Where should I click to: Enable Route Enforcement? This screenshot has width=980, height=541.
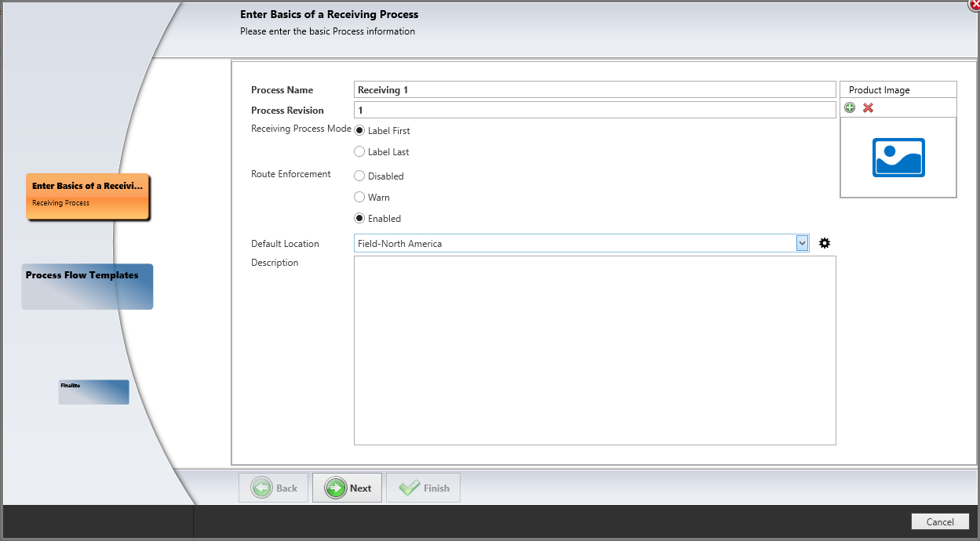point(359,218)
